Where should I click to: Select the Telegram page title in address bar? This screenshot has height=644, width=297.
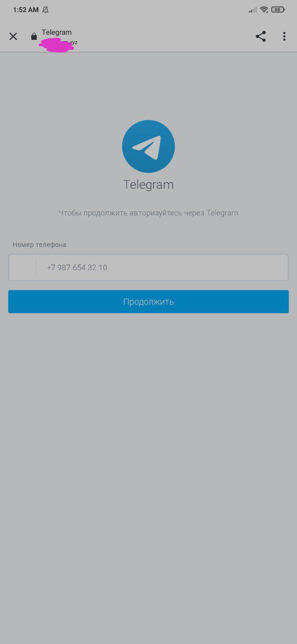(57, 32)
